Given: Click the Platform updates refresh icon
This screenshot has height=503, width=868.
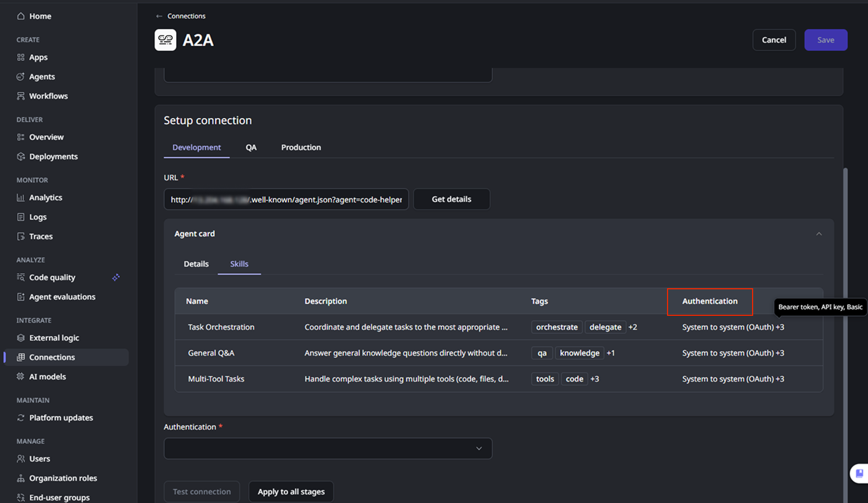Looking at the screenshot, I should [21, 417].
